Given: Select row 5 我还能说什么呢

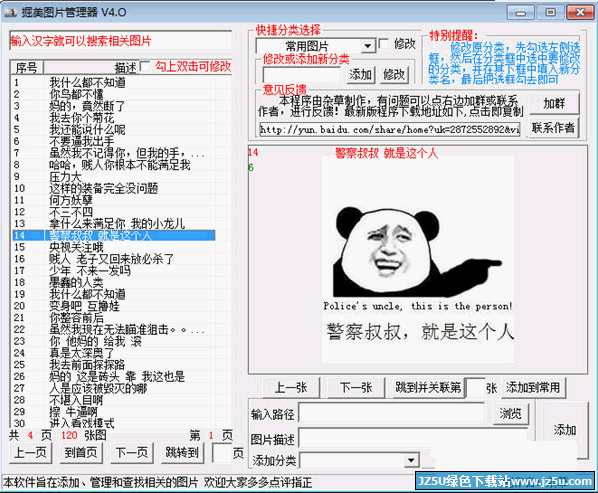Looking at the screenshot, I should pyautogui.click(x=114, y=129).
